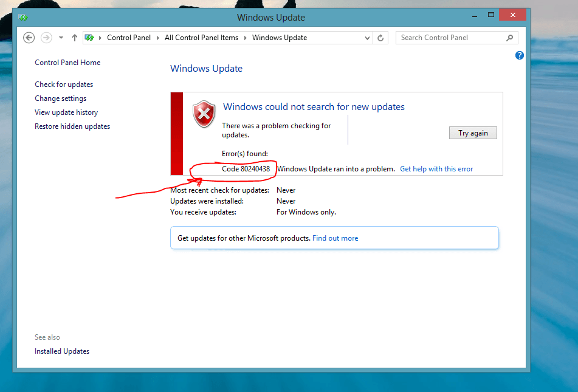This screenshot has width=578, height=392.
Task: Open Change settings in sidebar
Action: point(60,98)
